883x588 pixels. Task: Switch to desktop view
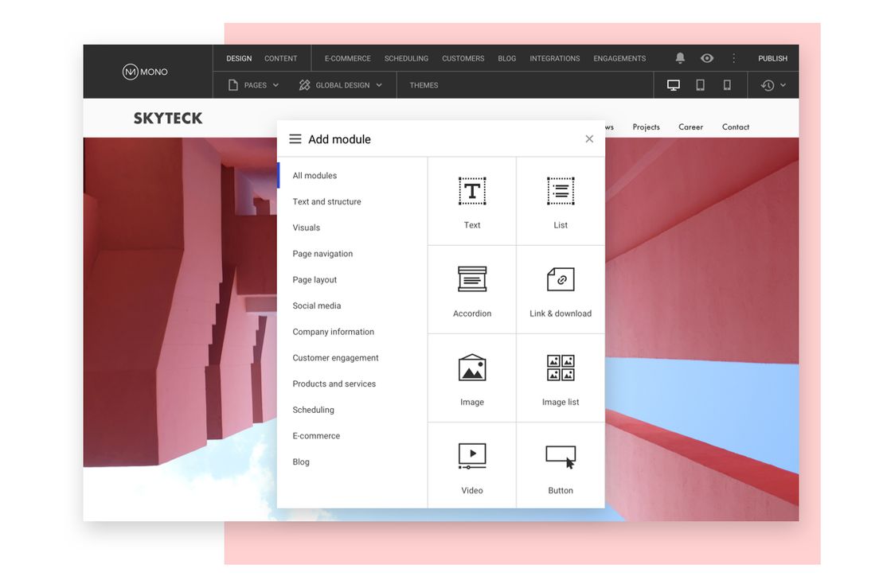[x=674, y=85]
